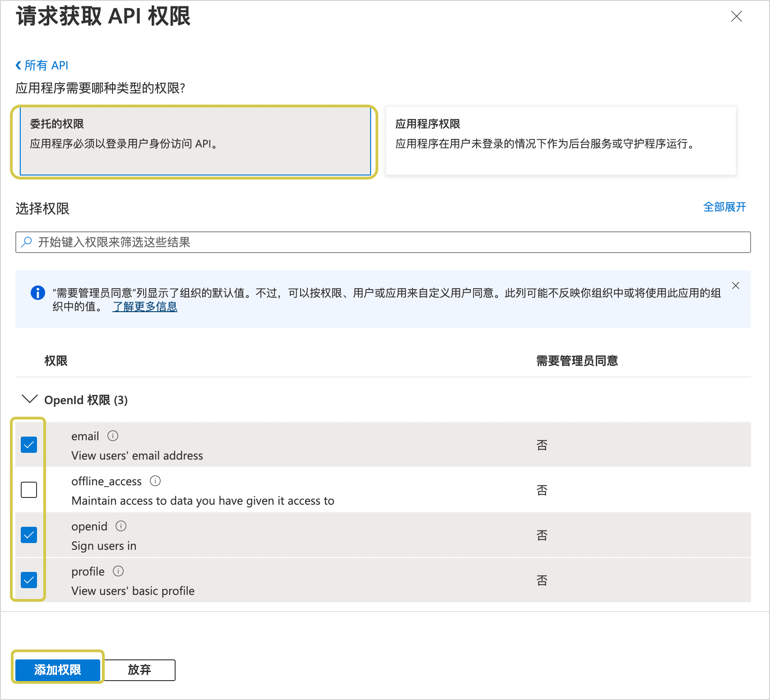Show info tooltip for profile permission

[x=118, y=571]
